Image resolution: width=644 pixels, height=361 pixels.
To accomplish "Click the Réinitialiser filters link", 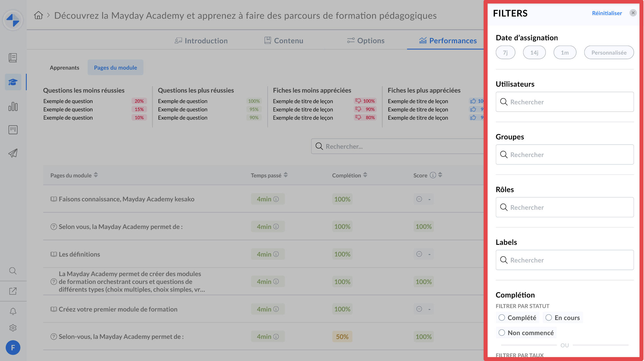I will coord(607,13).
